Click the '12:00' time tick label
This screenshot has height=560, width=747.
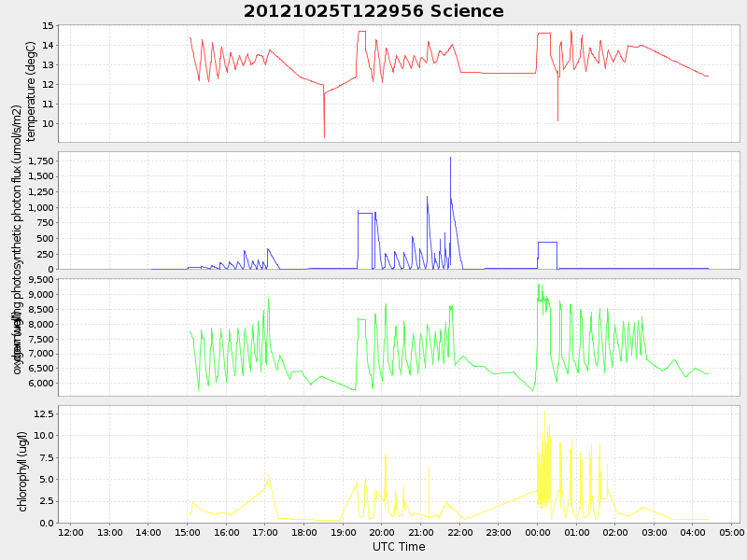click(x=71, y=532)
